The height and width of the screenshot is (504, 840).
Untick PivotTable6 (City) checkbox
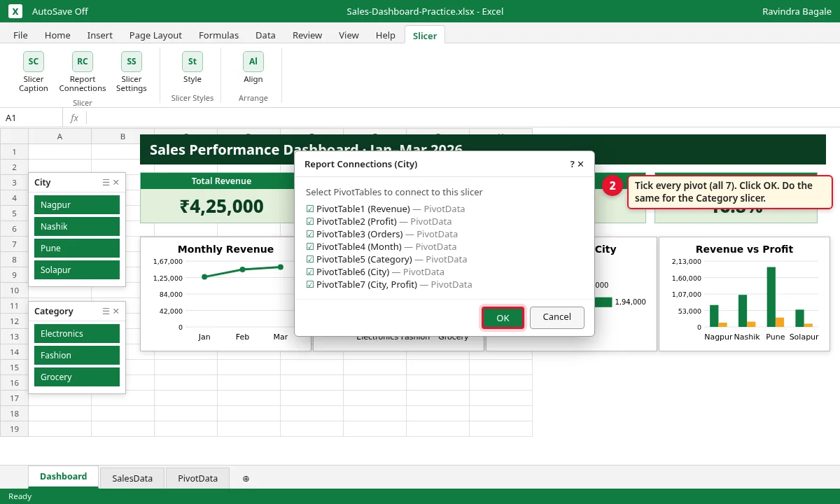click(310, 272)
